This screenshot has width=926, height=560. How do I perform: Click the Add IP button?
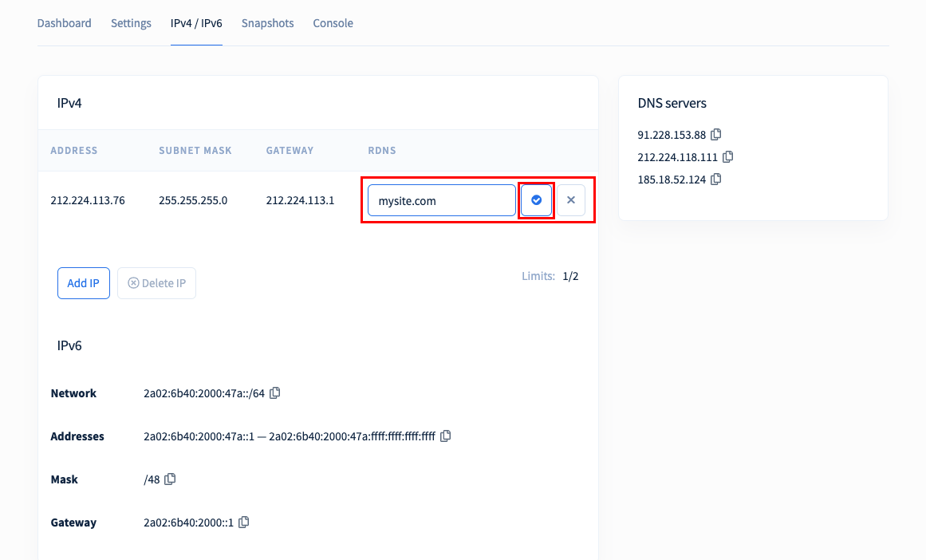pyautogui.click(x=83, y=283)
